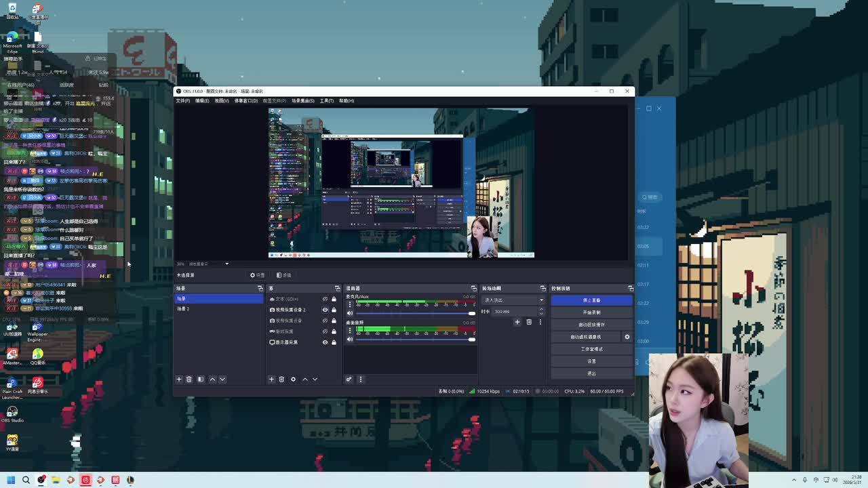Toggle visibility of Video Capture Device source
Screen dimensions: 868x488
click(x=325, y=321)
